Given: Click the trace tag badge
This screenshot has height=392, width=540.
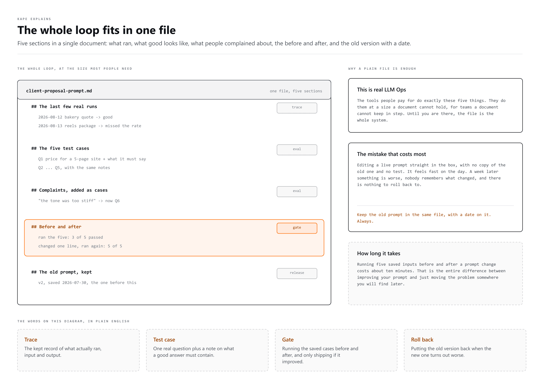Looking at the screenshot, I should [x=297, y=108].
